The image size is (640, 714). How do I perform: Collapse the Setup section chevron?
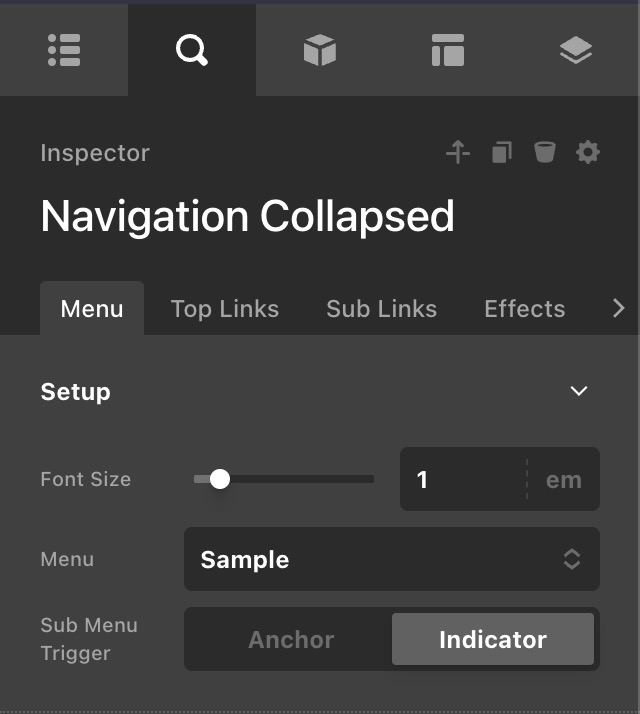(578, 391)
